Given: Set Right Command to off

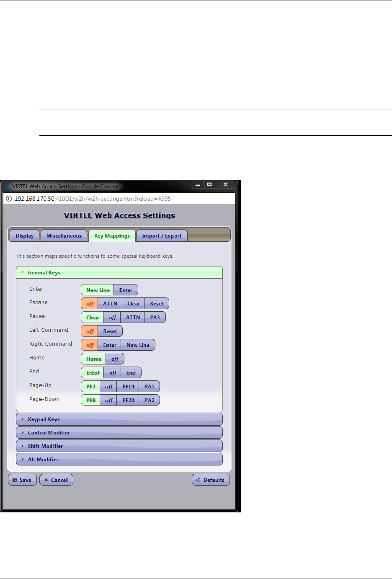Looking at the screenshot, I should coord(90,345).
